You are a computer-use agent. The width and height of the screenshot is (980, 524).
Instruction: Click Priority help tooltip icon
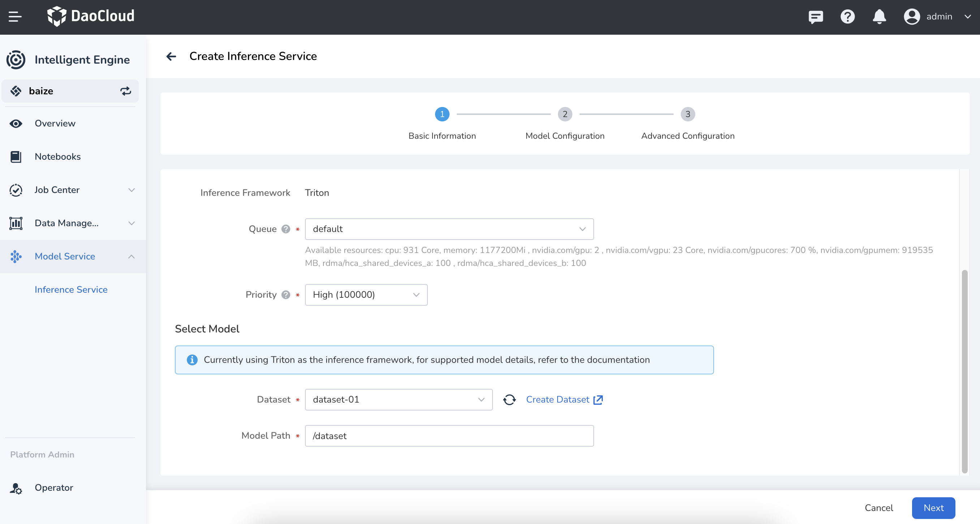click(x=286, y=295)
